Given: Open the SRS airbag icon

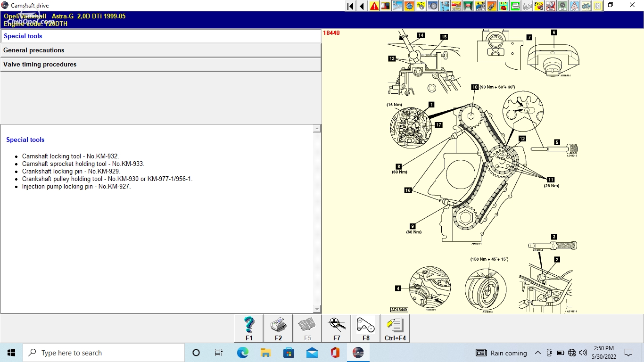Looking at the screenshot, I should pyautogui.click(x=551, y=6).
